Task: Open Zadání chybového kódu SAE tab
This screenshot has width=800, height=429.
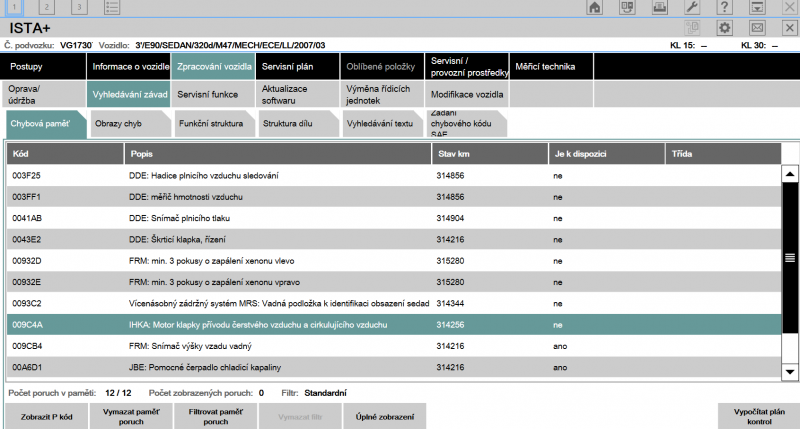Action: pos(466,123)
